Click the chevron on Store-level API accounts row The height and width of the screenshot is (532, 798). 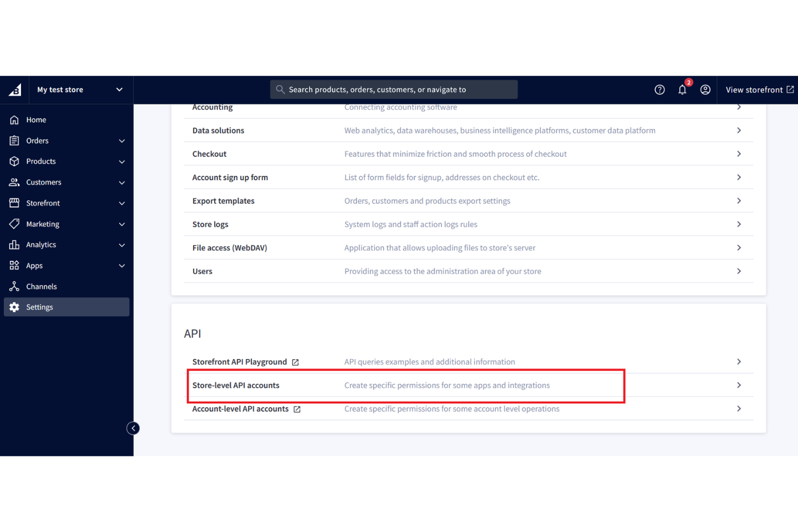739,385
